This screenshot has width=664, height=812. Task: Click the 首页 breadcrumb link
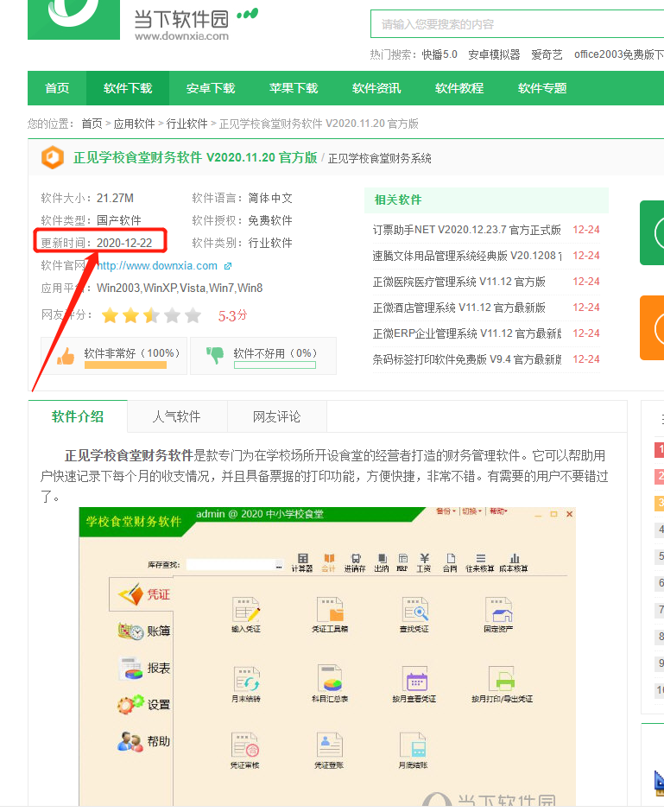click(92, 124)
